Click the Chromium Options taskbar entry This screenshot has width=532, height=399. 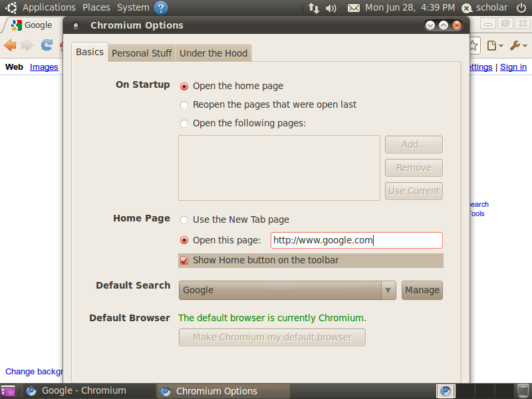[x=223, y=391]
